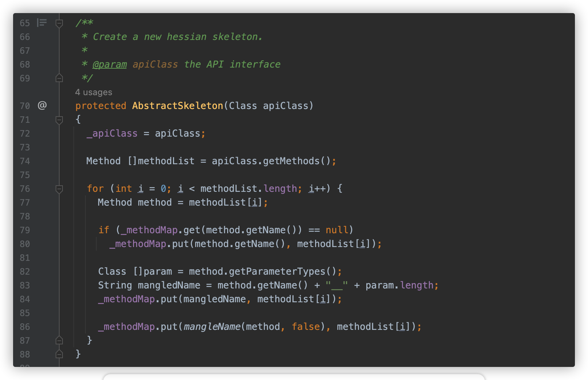The width and height of the screenshot is (588, 380).
Task: Fold the for loop at line 76
Action: pyautogui.click(x=59, y=189)
